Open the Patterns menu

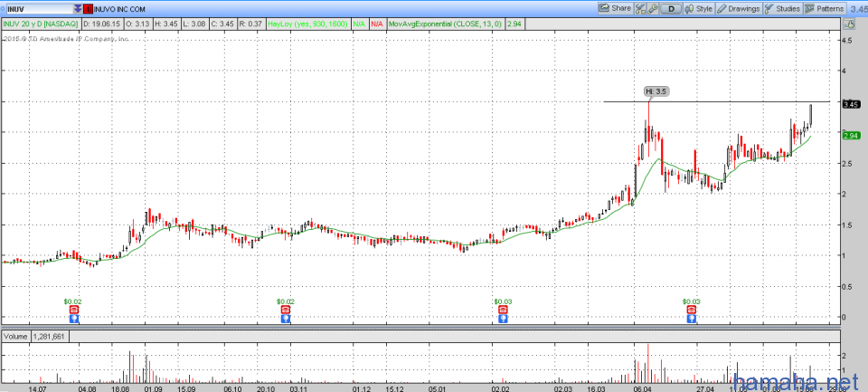[825, 8]
